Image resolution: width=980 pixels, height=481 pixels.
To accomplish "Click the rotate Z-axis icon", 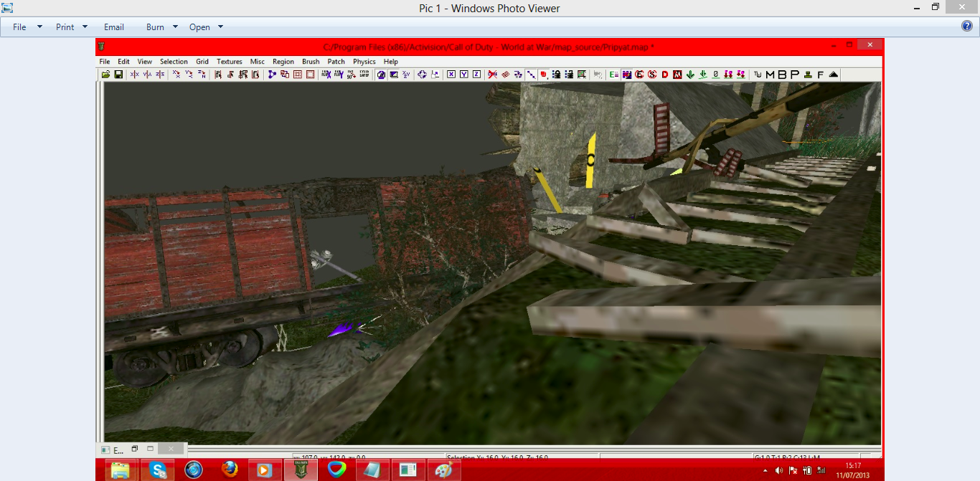I will pyautogui.click(x=202, y=75).
